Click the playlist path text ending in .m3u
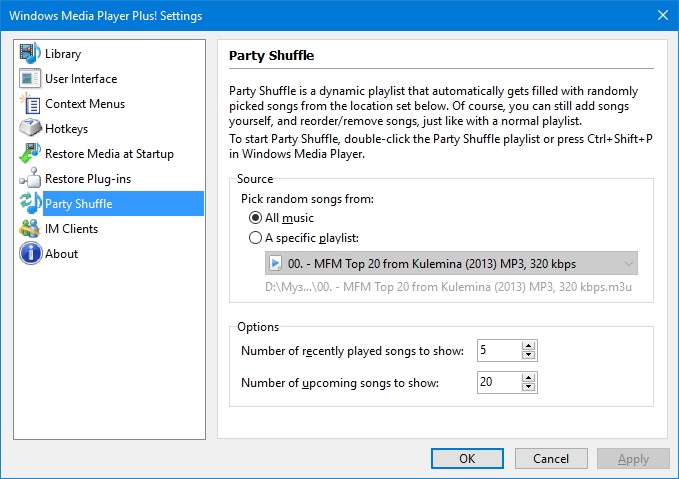 pyautogui.click(x=448, y=287)
